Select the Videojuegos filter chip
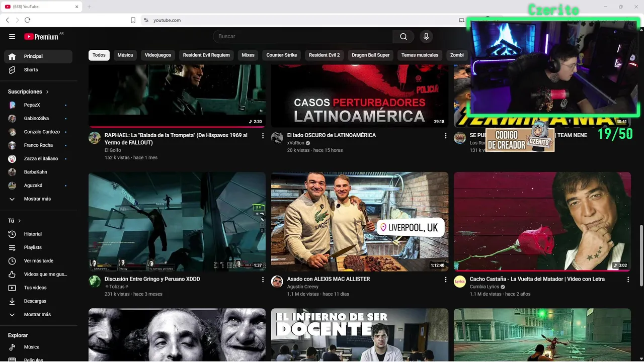644x362 pixels. pos(158,55)
